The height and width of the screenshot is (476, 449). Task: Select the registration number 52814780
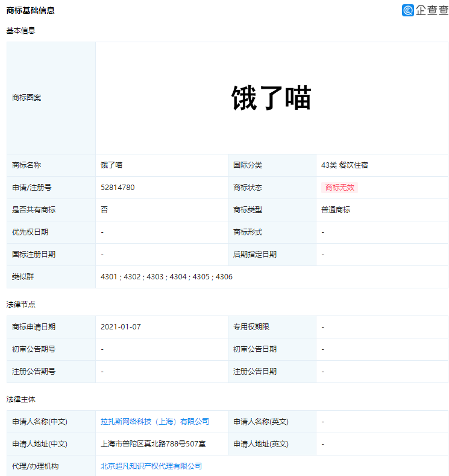tap(118, 188)
